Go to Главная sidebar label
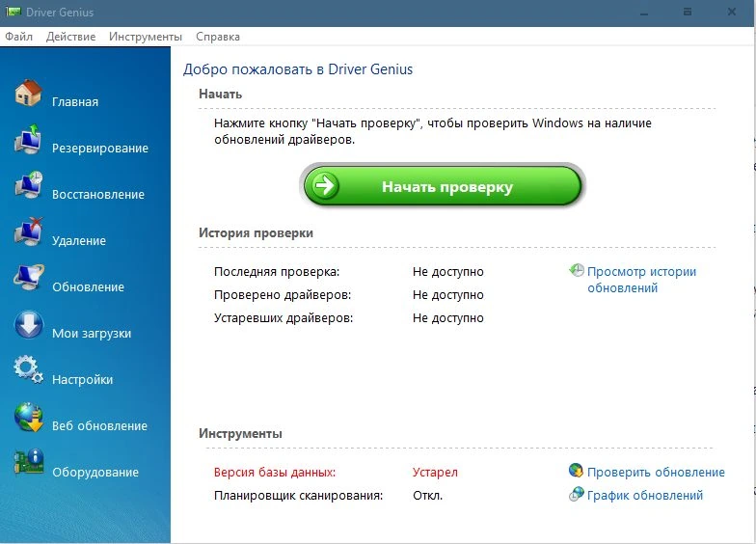 point(75,102)
